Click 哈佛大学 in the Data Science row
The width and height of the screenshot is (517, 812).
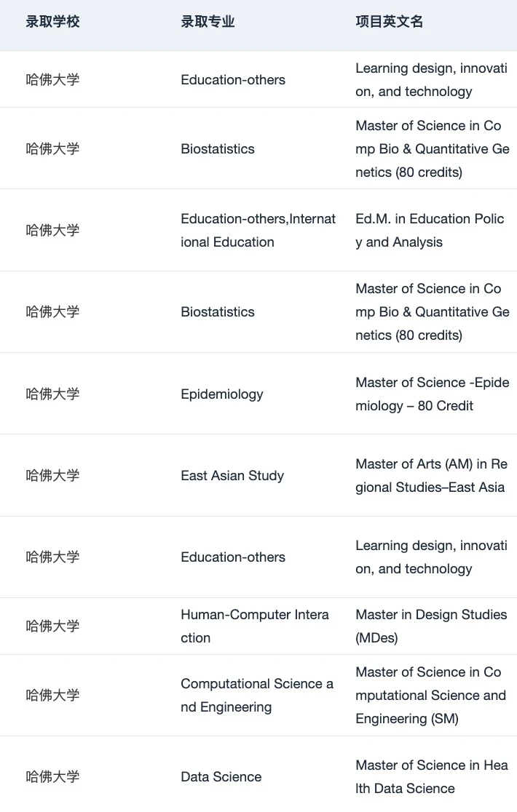click(52, 777)
